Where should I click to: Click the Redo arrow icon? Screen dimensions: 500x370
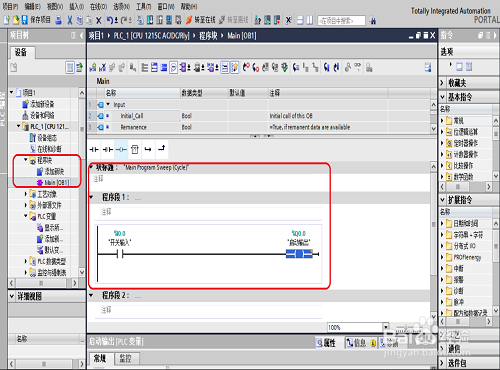coord(124,20)
